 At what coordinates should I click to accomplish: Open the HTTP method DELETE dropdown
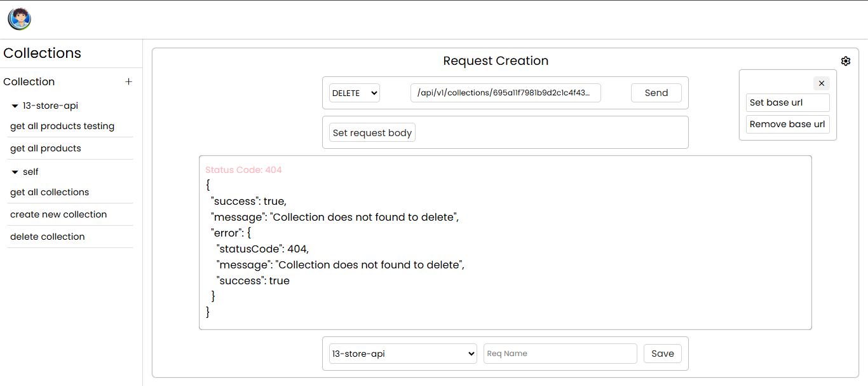click(355, 93)
